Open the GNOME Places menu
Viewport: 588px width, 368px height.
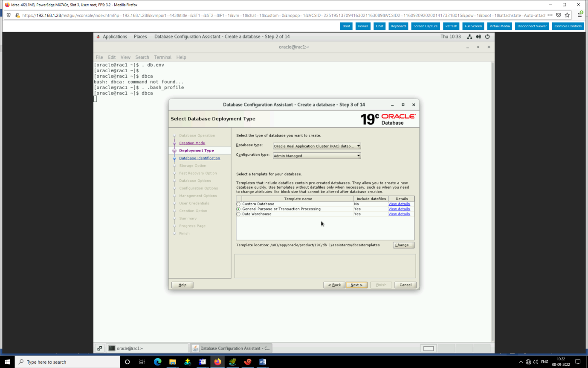(x=140, y=37)
